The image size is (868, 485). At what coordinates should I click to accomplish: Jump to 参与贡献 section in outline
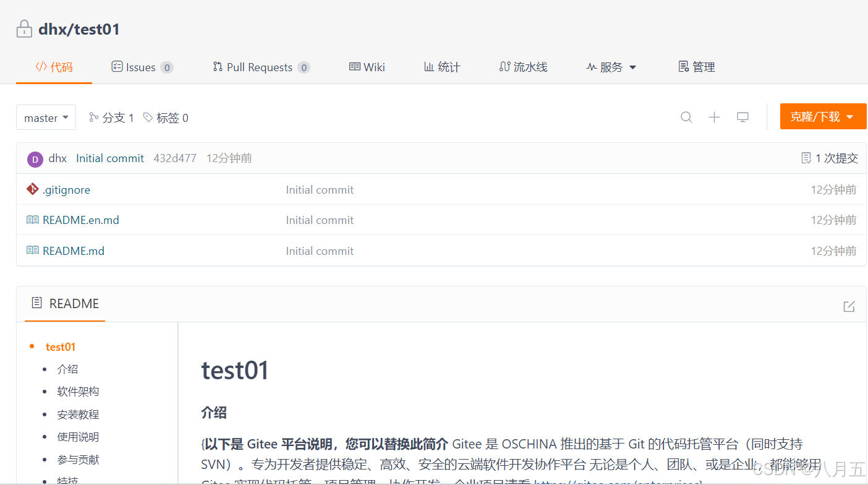click(x=78, y=460)
